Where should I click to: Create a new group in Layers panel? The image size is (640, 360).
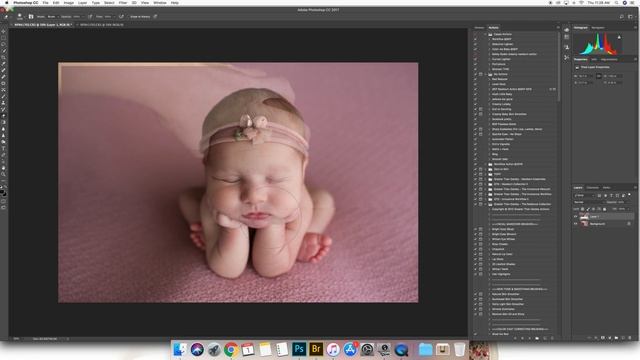tap(616, 338)
